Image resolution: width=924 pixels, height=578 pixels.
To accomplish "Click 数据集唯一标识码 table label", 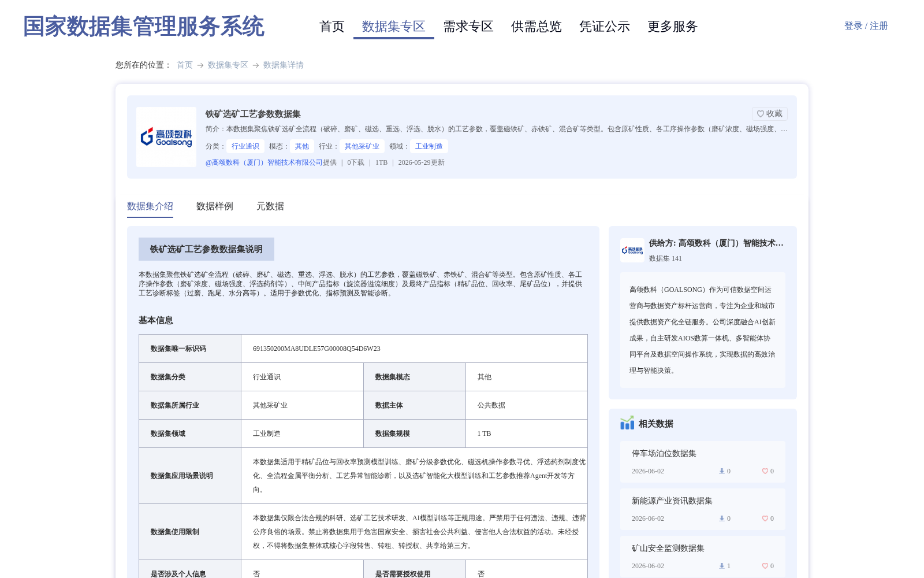I will pyautogui.click(x=178, y=349).
